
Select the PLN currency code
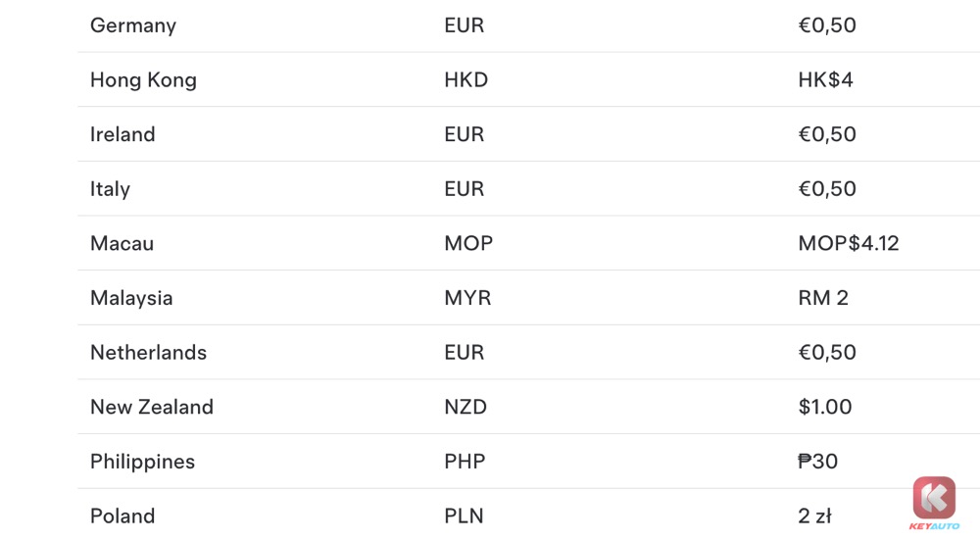click(x=464, y=516)
